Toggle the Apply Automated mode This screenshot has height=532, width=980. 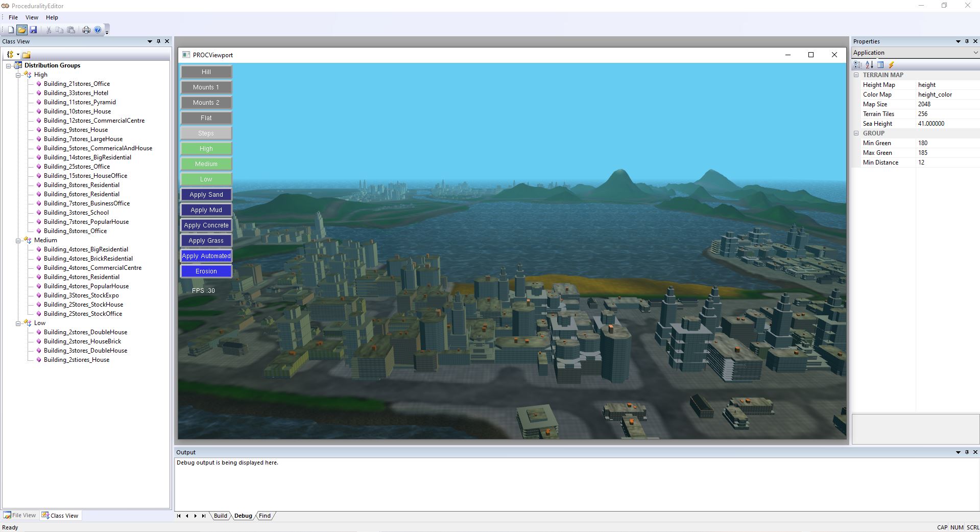tap(206, 256)
